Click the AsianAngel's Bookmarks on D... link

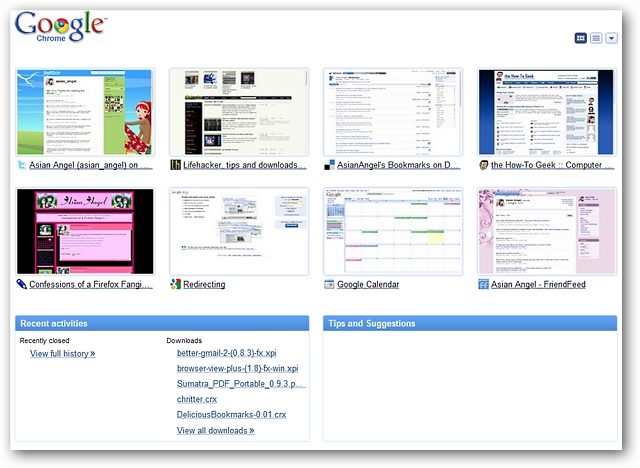399,165
